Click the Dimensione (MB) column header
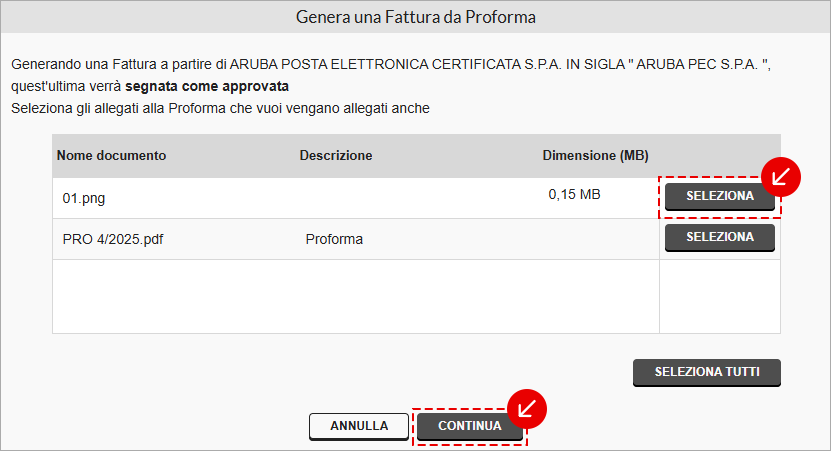831x451 pixels. click(595, 155)
